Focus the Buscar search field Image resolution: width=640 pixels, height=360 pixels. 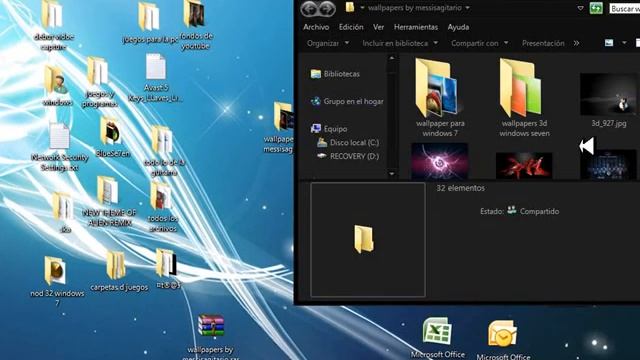pos(624,9)
